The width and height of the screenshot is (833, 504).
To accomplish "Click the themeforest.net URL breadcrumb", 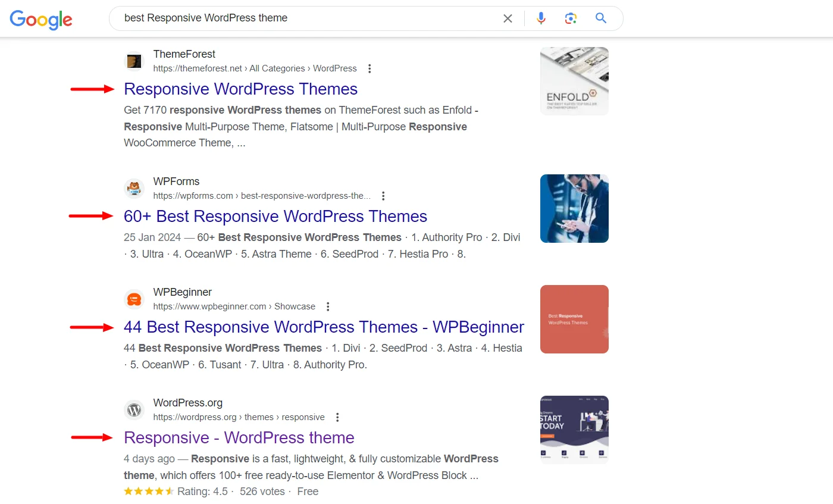I will pos(255,68).
